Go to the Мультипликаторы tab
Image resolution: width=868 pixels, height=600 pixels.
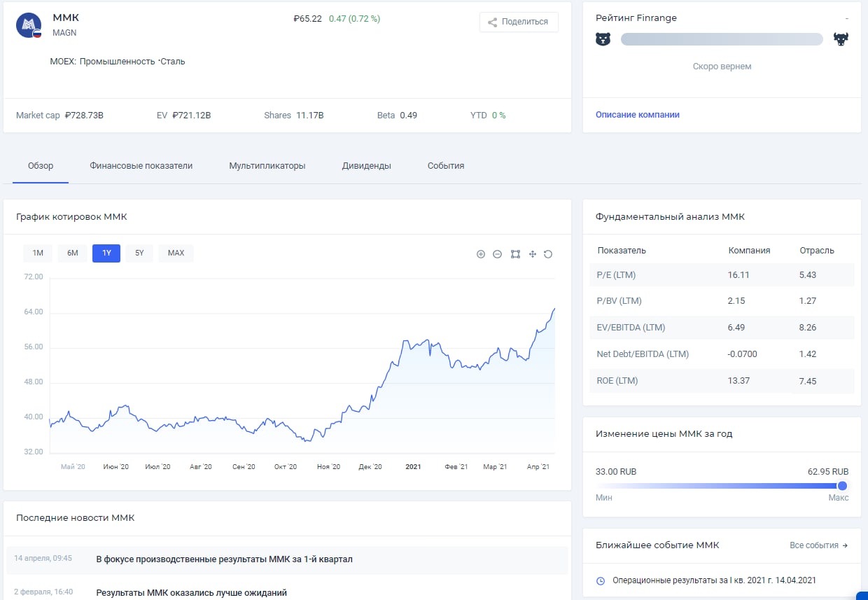[267, 166]
